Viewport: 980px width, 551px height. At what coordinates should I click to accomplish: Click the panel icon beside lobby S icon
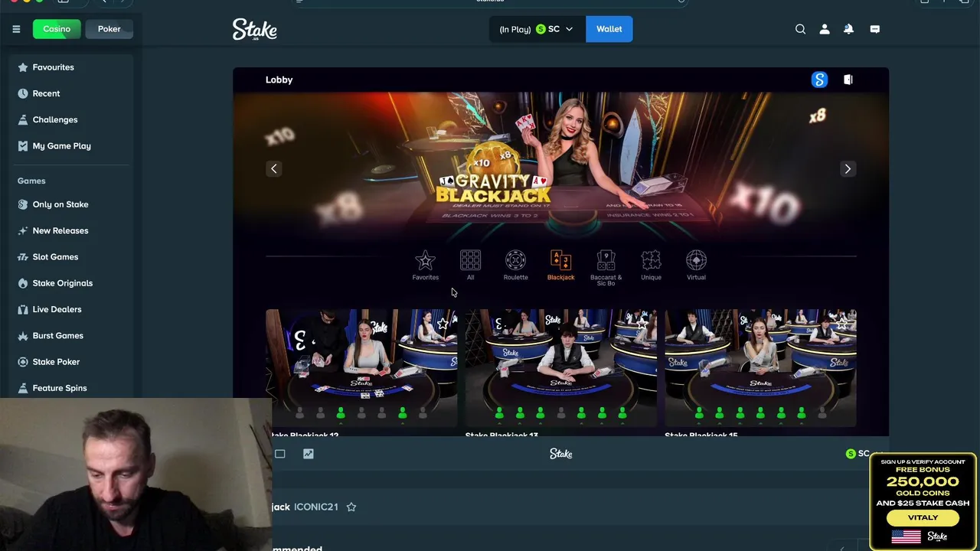click(x=848, y=80)
